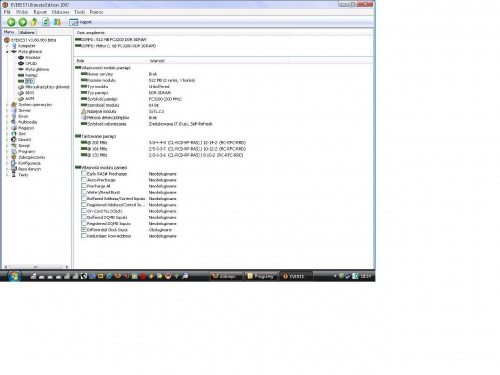The image size is (500, 375).
Task: Toggle Early RAS# Precharge checkbox
Action: [84, 173]
